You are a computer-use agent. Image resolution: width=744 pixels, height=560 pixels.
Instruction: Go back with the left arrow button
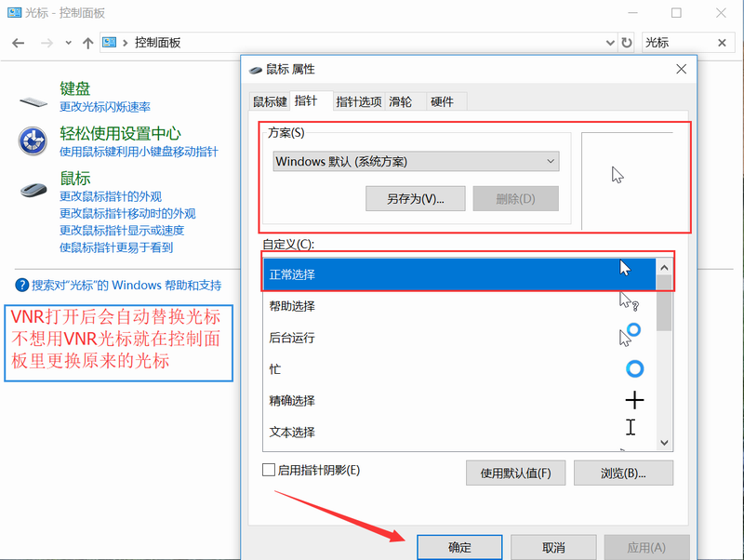pos(19,43)
